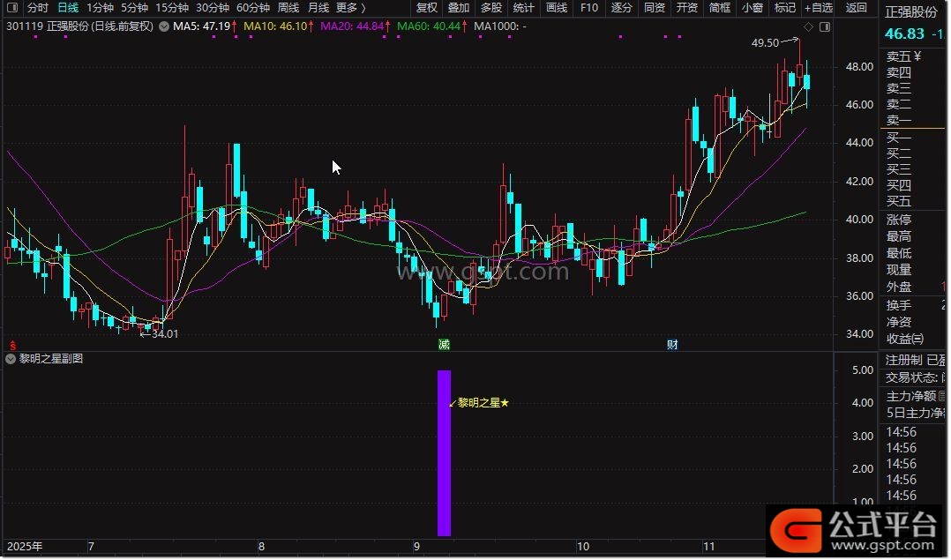Image resolution: width=951 pixels, height=560 pixels.
Task: Expand the 黎明之星副图 indicator dropdown
Action: [x=11, y=359]
